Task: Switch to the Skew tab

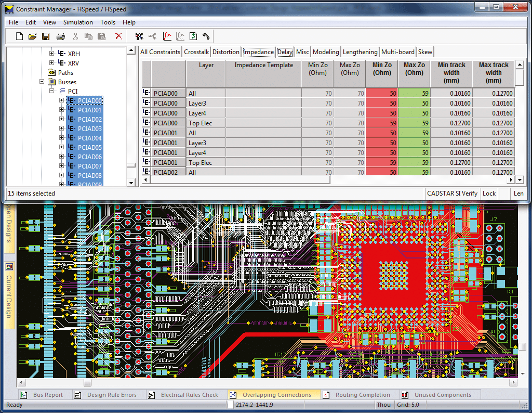Action: click(425, 52)
